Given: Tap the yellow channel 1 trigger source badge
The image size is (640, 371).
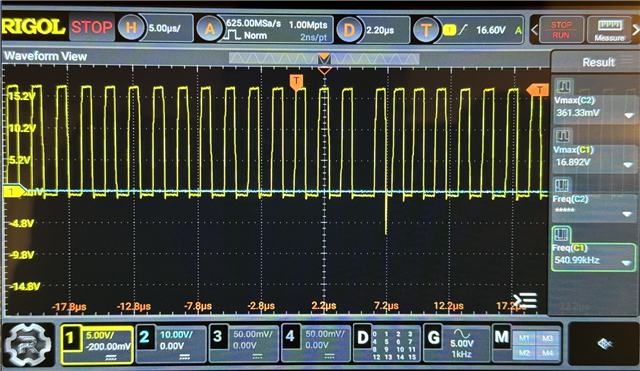Looking at the screenshot, I should pyautogui.click(x=449, y=30).
